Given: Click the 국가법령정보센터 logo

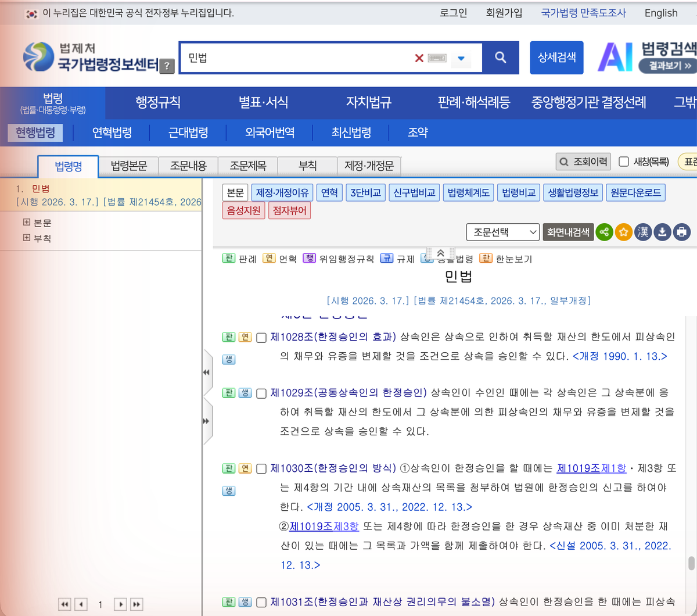Looking at the screenshot, I should coord(91,57).
